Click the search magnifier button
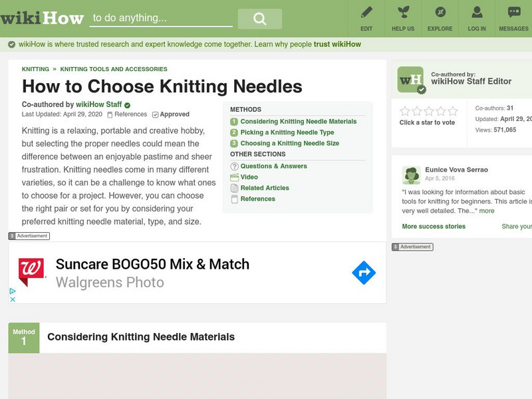The image size is (532, 399). [x=259, y=19]
